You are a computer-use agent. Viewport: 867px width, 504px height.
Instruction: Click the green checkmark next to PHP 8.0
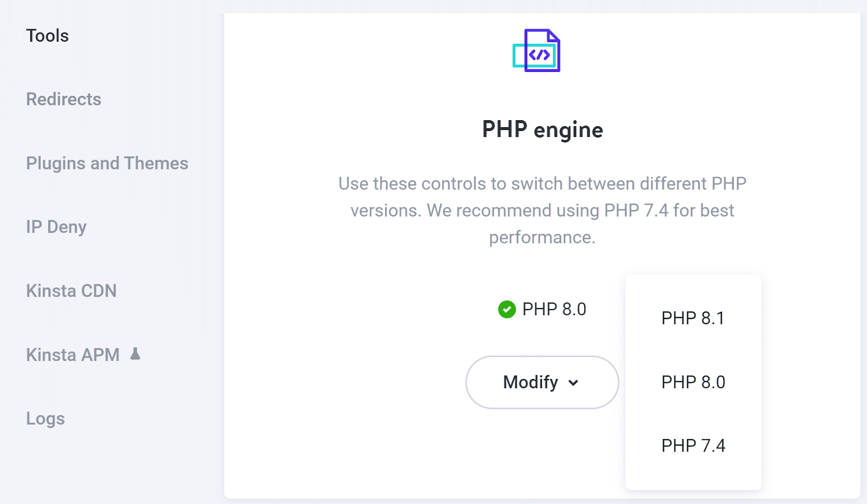pos(506,309)
